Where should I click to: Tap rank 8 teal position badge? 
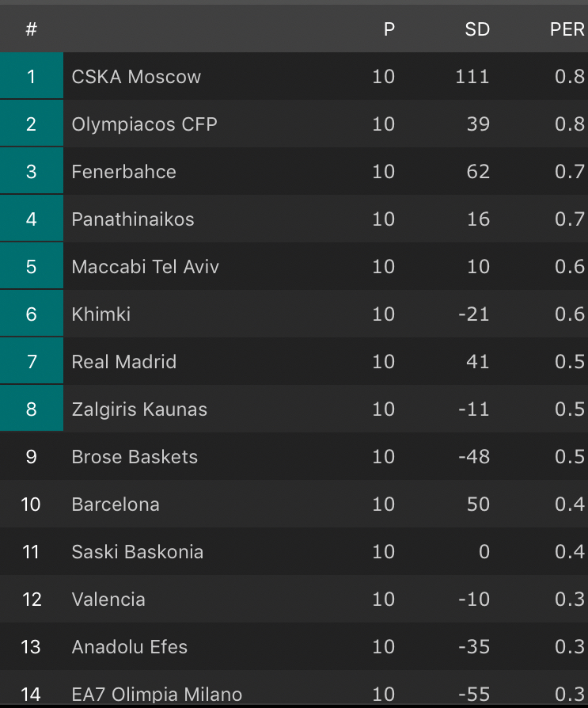32,409
